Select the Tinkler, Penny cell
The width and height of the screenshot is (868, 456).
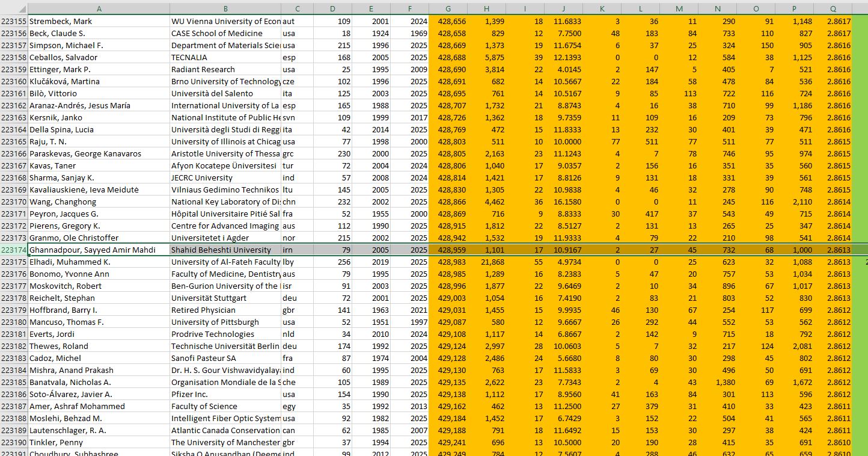click(99, 442)
